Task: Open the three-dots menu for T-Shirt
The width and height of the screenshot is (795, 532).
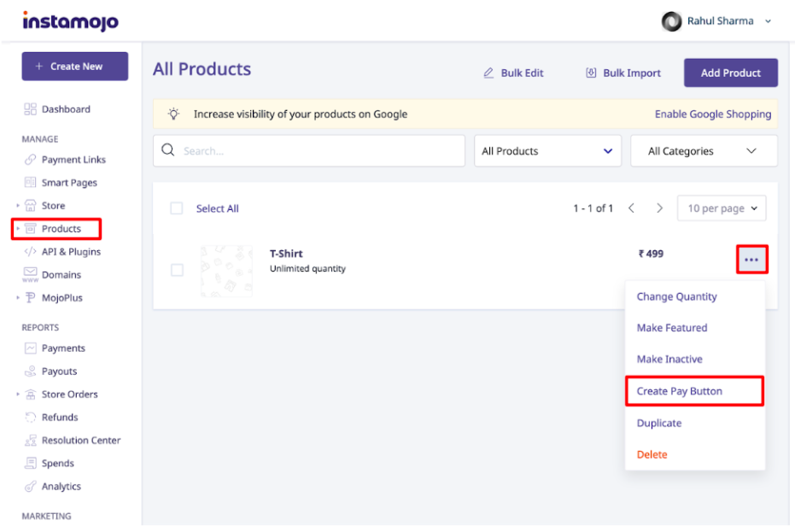Action: click(x=752, y=260)
